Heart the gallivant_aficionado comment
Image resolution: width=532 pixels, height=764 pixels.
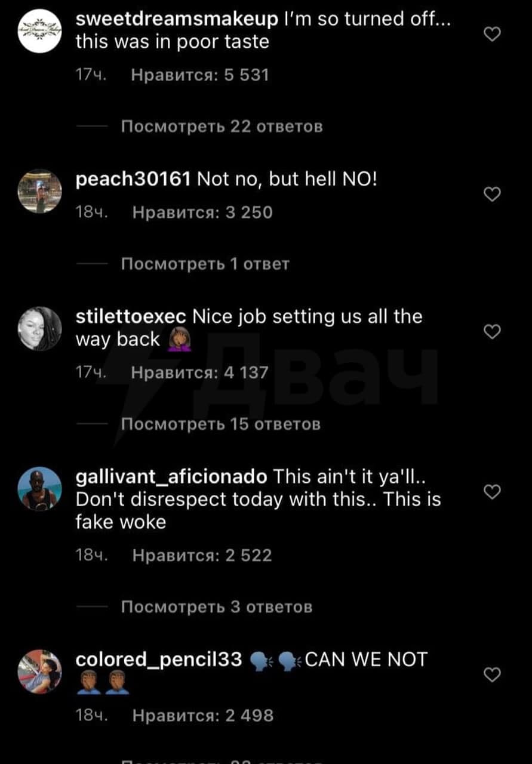pyautogui.click(x=491, y=492)
